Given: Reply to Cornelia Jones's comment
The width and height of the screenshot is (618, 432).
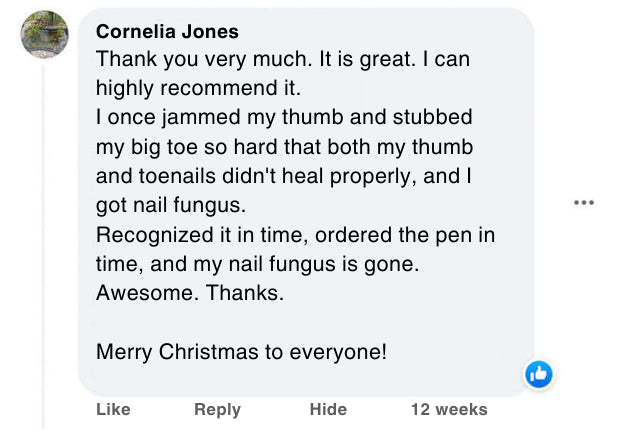Looking at the screenshot, I should click(x=217, y=409).
